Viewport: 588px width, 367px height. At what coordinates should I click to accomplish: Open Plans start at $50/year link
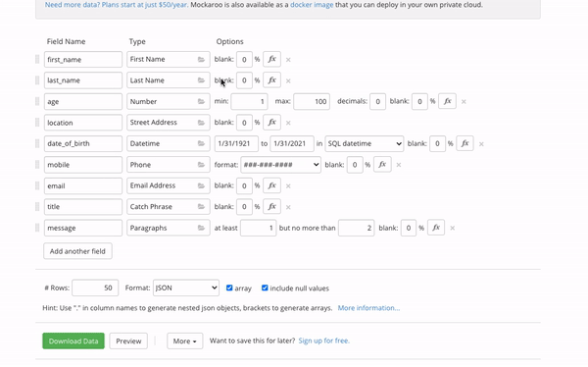point(144,5)
